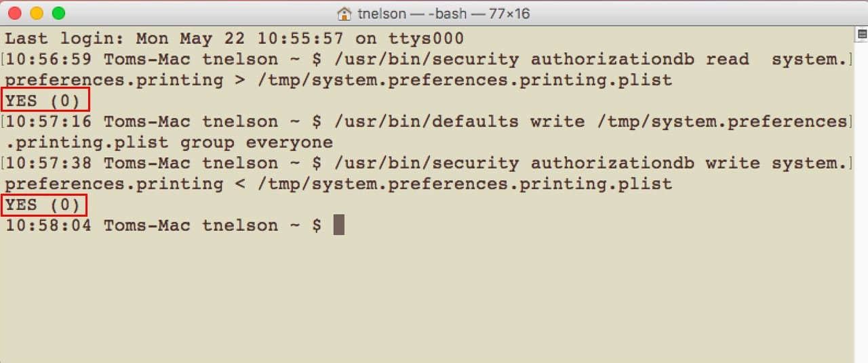Click the block cursor at the last prompt
This screenshot has height=363, width=868.
(338, 225)
